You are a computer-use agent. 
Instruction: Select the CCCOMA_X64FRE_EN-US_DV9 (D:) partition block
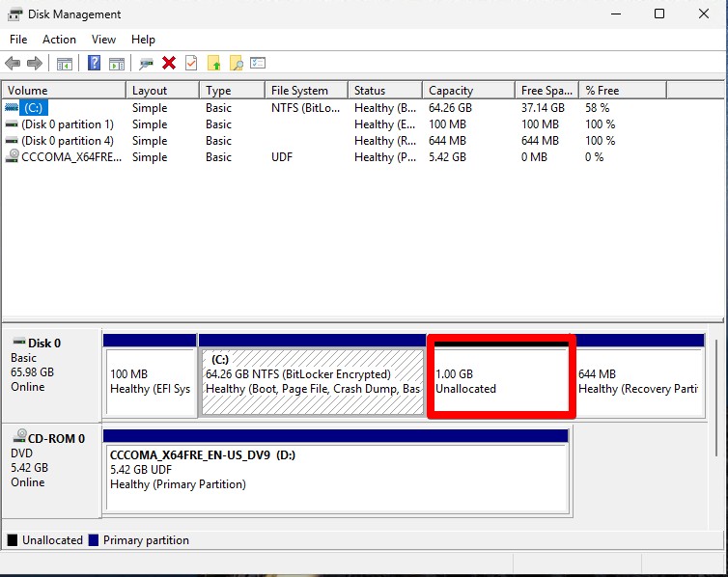[x=336, y=471]
